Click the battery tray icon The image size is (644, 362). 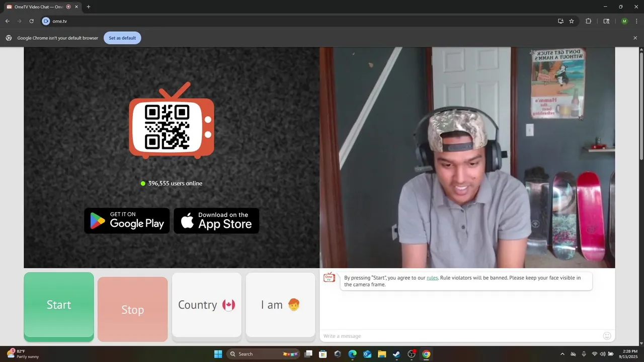pos(611,354)
